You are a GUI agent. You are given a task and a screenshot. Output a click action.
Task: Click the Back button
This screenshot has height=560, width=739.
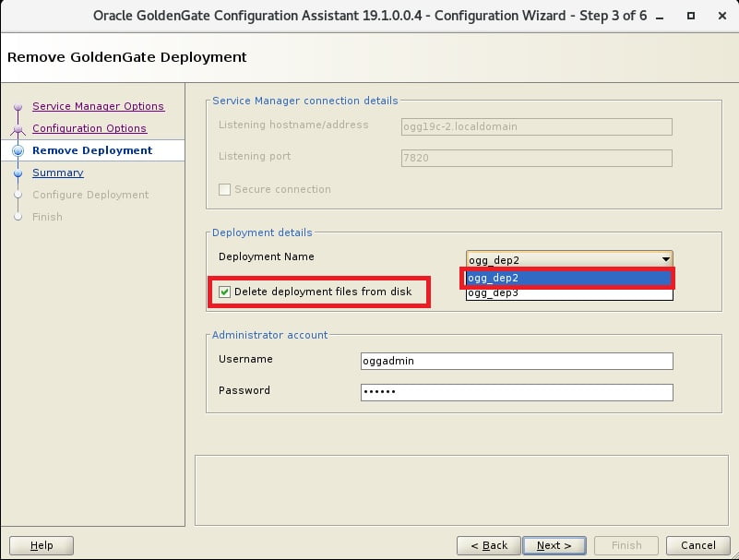coord(489,545)
